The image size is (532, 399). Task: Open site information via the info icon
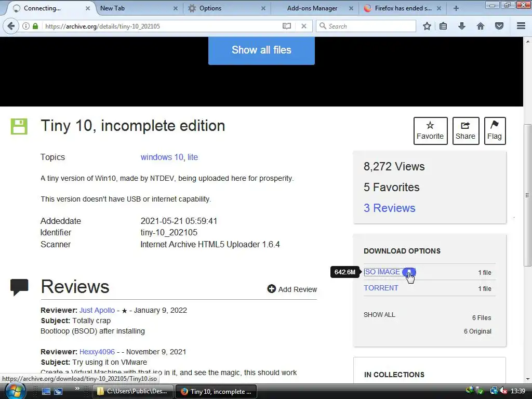tap(26, 26)
